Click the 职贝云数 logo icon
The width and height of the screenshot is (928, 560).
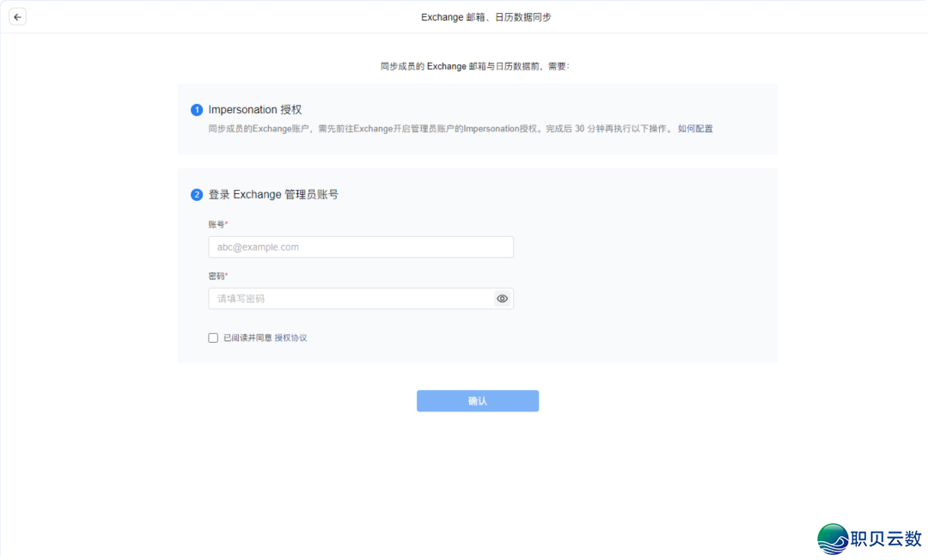tap(870, 538)
